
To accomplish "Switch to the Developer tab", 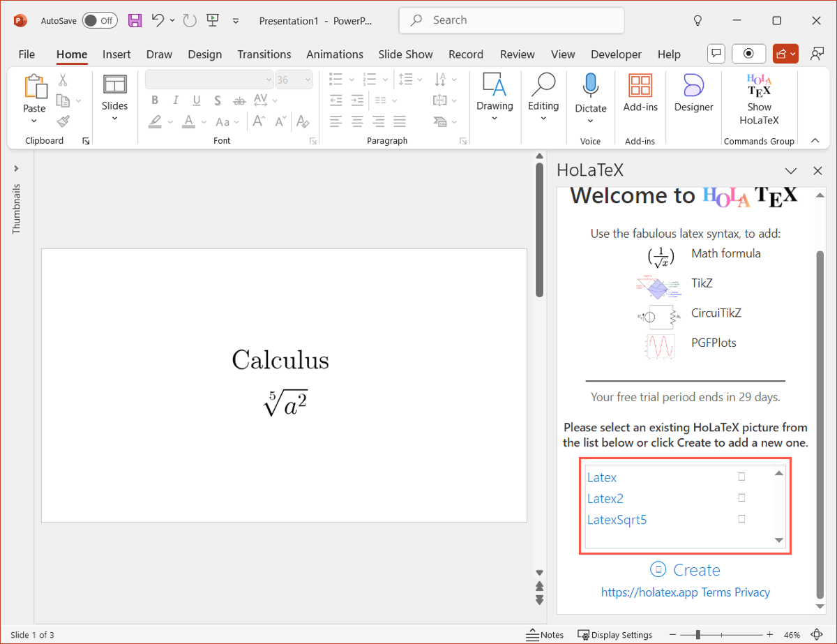I will click(x=616, y=54).
